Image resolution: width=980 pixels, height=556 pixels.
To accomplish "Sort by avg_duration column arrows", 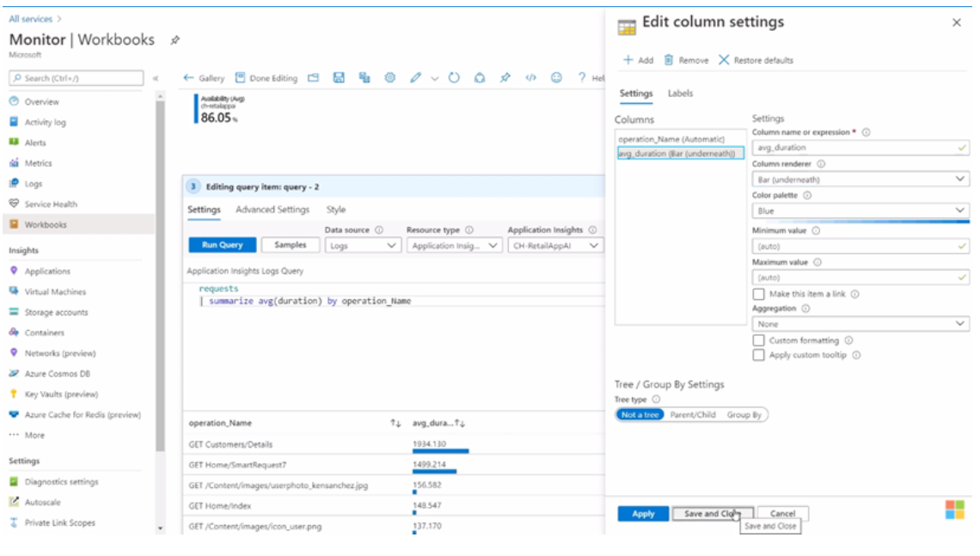I will [460, 423].
